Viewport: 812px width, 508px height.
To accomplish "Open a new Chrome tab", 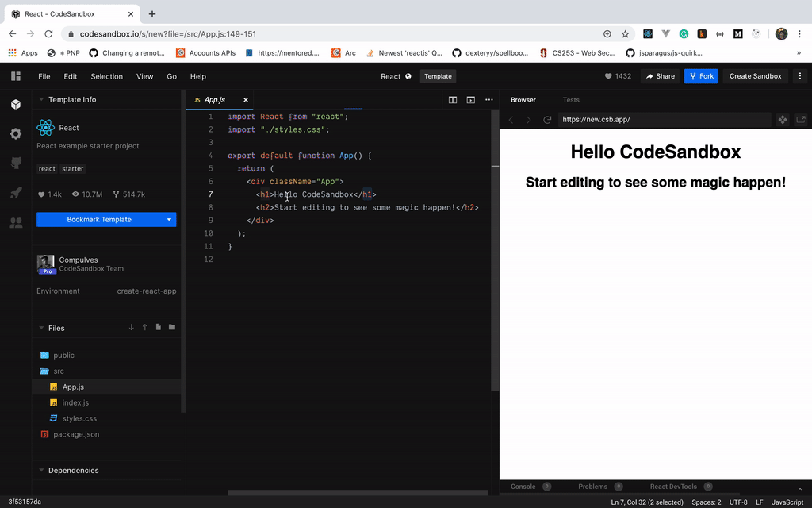I will 152,14.
